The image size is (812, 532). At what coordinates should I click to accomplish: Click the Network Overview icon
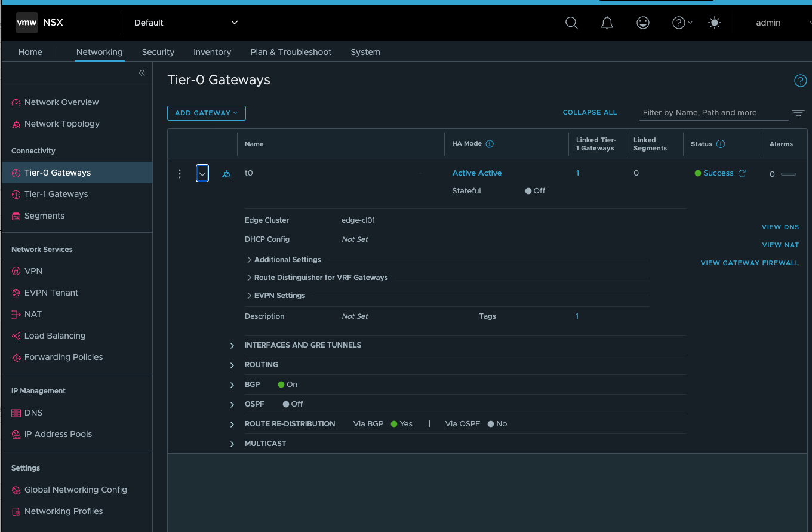click(16, 103)
